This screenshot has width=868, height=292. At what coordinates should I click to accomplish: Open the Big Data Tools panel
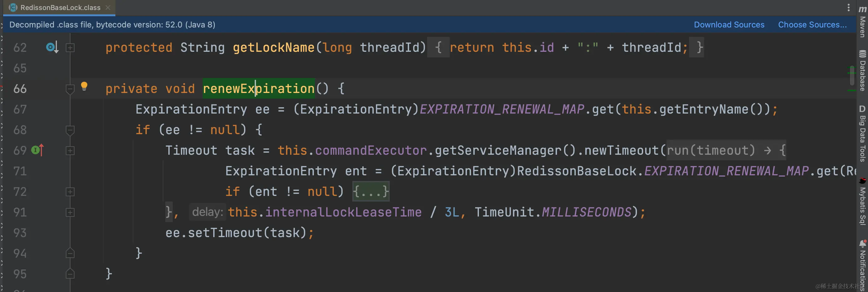(x=863, y=134)
